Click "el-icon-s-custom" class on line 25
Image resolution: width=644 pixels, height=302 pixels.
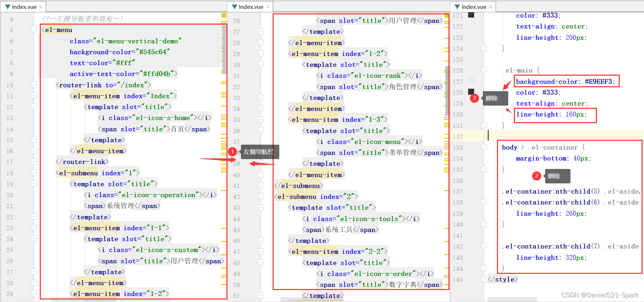point(167,250)
